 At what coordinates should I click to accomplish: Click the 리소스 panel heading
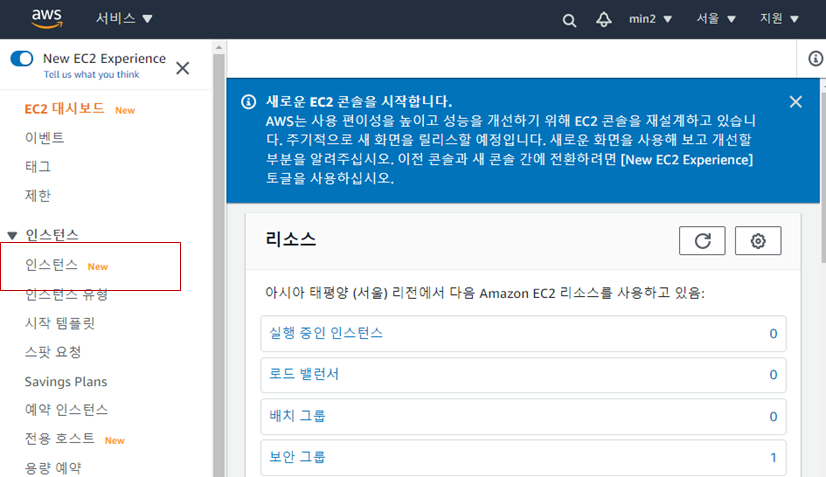(x=291, y=240)
